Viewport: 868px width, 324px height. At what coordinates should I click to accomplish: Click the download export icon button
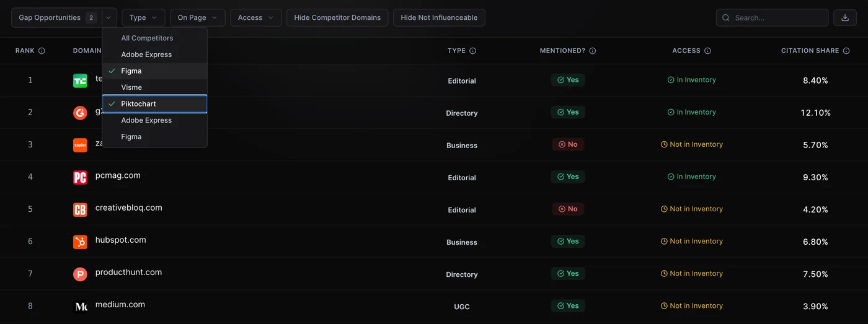[844, 17]
